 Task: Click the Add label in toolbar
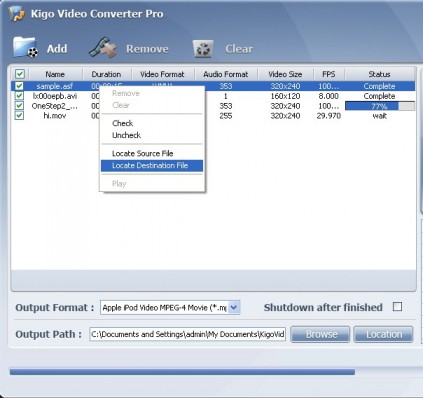(x=57, y=49)
